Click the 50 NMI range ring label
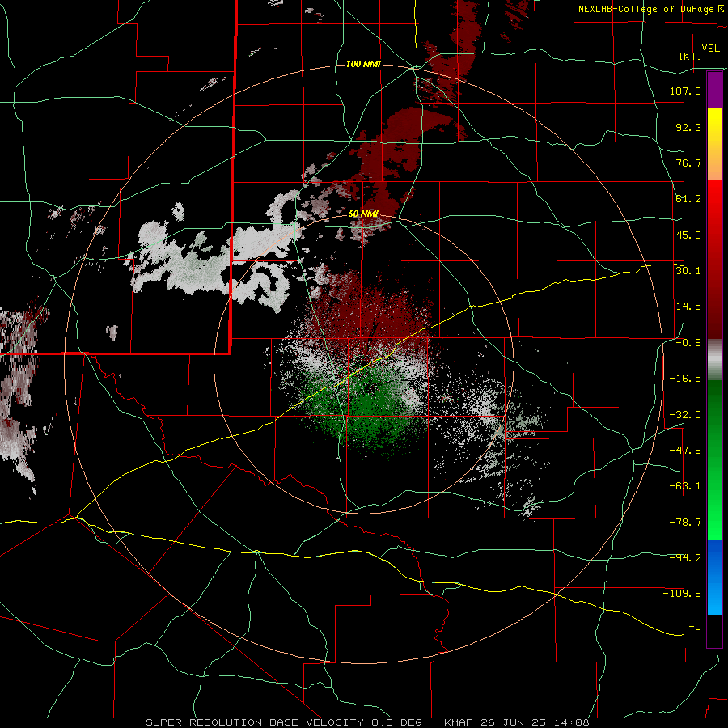728x728 pixels. tap(363, 214)
